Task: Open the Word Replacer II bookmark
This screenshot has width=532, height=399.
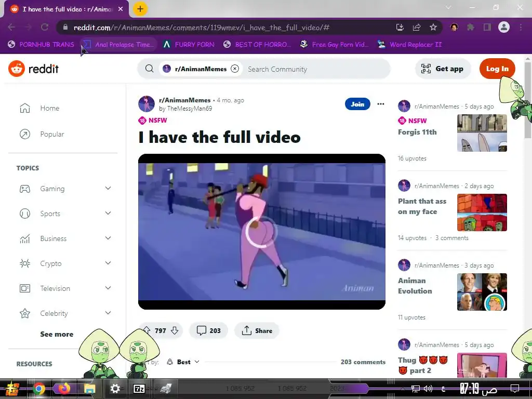Action: coord(410,45)
